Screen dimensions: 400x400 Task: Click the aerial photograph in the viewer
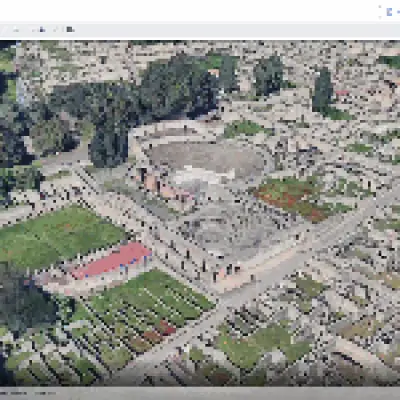pos(200,213)
